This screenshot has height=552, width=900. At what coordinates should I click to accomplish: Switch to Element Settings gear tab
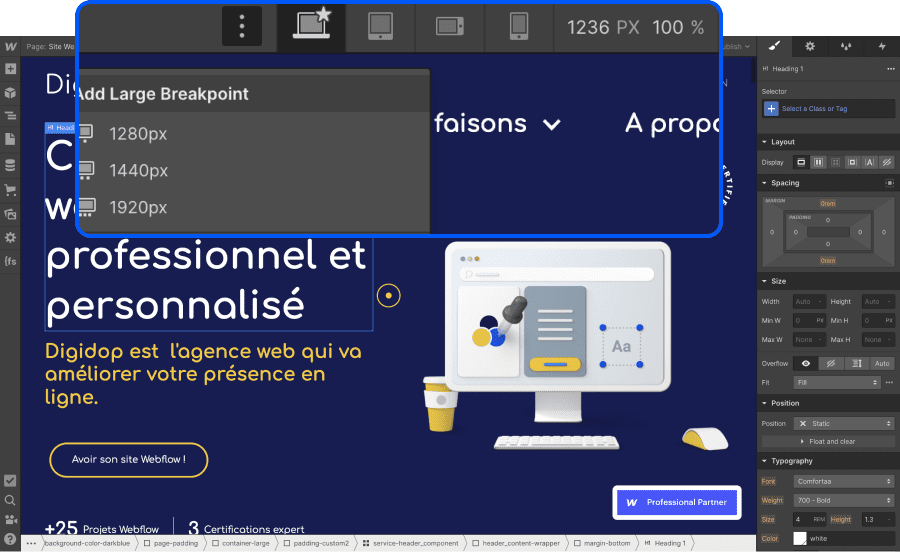810,46
